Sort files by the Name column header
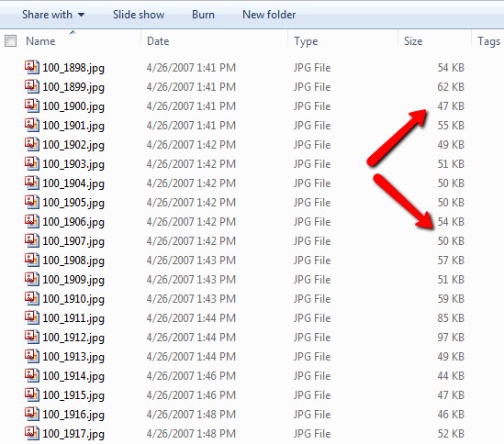Image resolution: width=504 pixels, height=444 pixels. click(x=40, y=41)
